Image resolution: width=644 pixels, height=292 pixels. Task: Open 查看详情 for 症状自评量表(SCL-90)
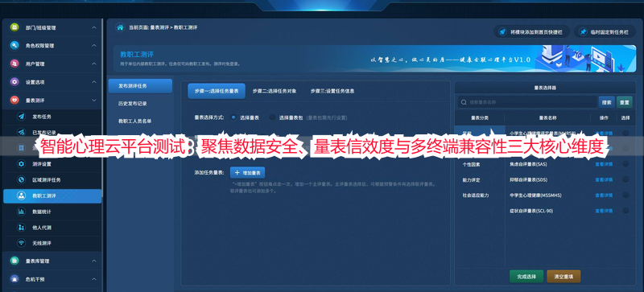[x=604, y=211]
